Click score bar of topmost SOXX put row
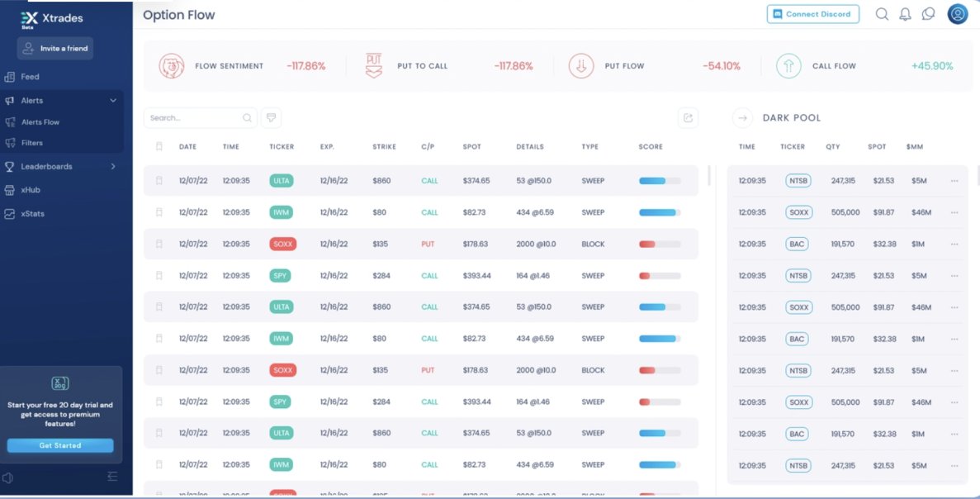The image size is (980, 499). pyautogui.click(x=660, y=244)
